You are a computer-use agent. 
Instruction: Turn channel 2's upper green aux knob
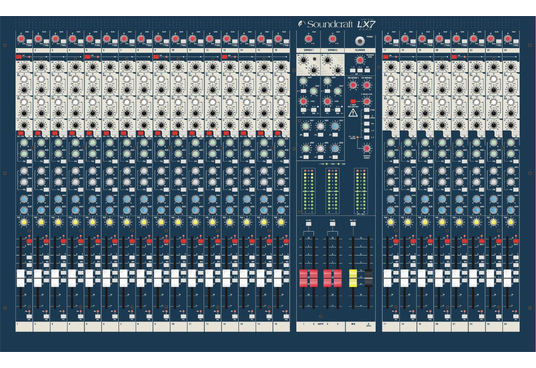[41, 142]
